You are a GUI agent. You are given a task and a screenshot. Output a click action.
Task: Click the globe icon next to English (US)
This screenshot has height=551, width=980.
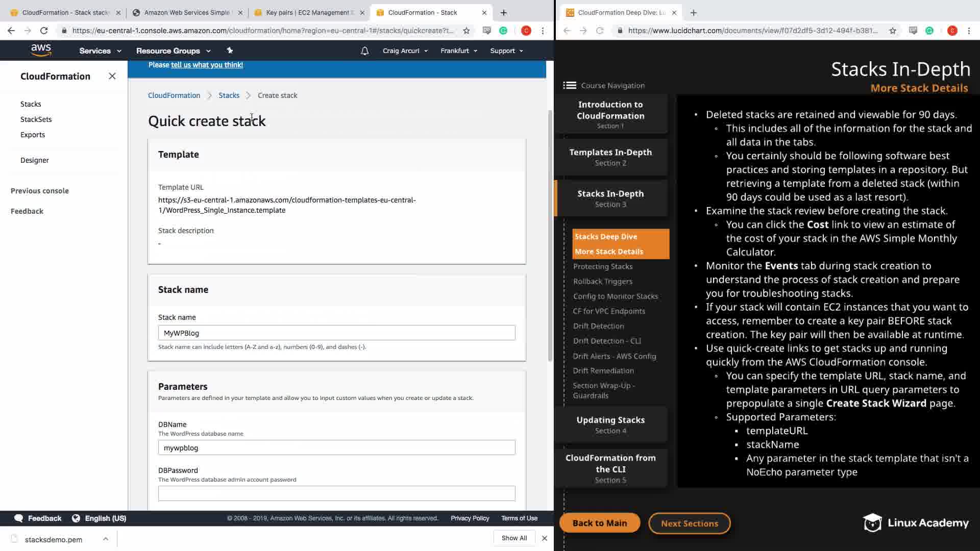(x=76, y=518)
